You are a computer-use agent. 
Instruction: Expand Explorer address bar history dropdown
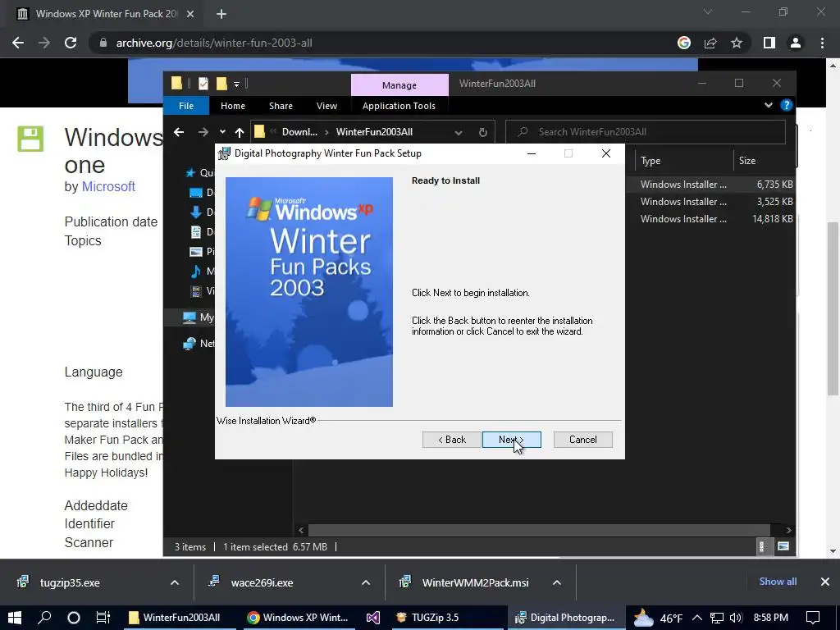point(458,132)
